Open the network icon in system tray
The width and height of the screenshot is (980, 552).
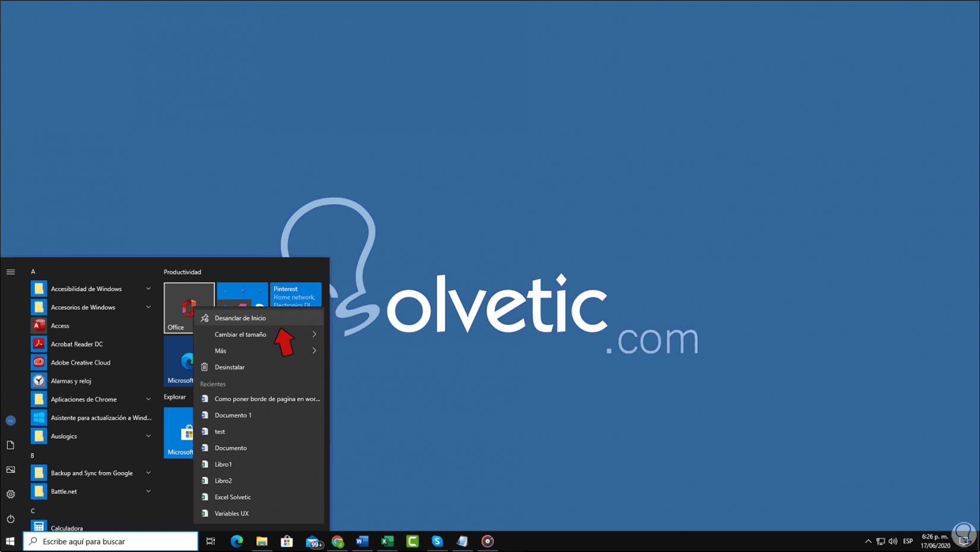(x=881, y=541)
